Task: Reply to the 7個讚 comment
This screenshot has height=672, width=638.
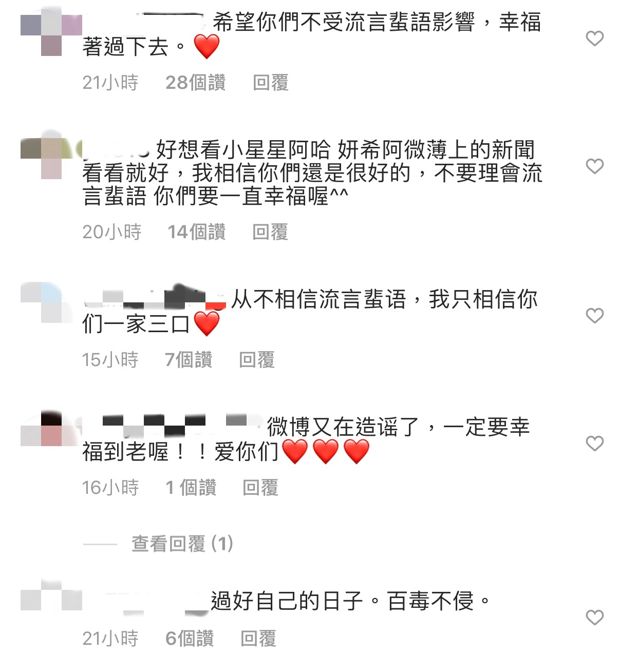Action: [x=257, y=359]
